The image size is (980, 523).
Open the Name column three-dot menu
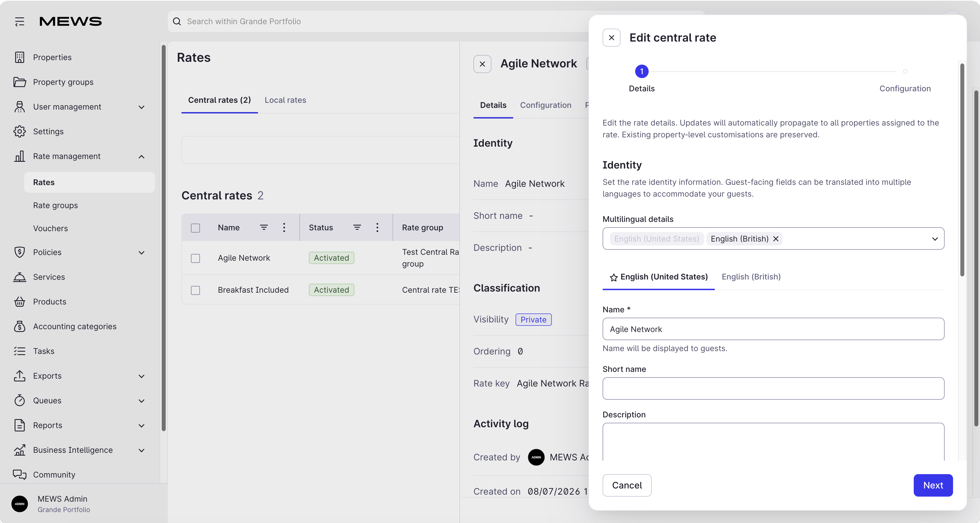point(284,227)
